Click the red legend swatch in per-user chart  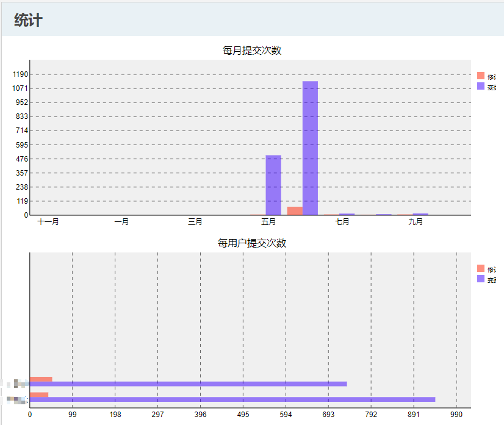point(481,268)
